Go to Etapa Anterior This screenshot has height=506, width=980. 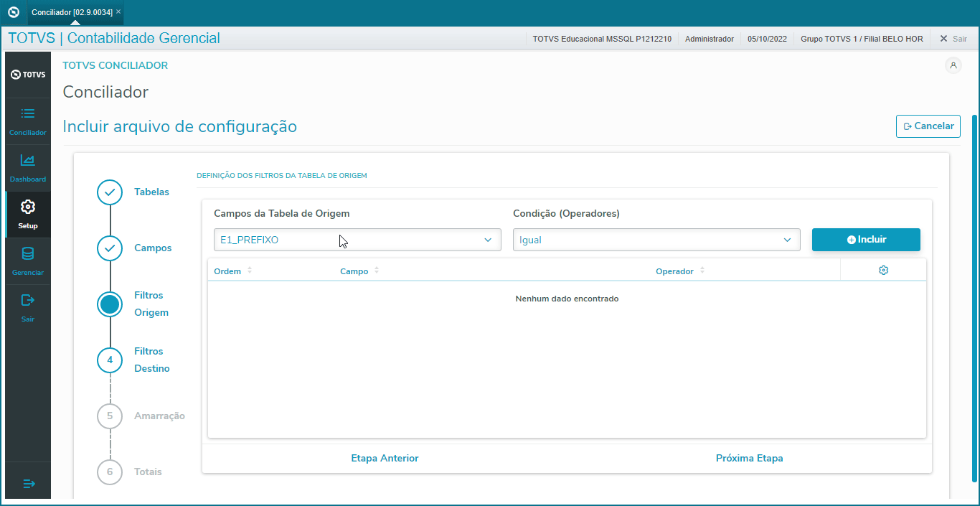pos(385,458)
